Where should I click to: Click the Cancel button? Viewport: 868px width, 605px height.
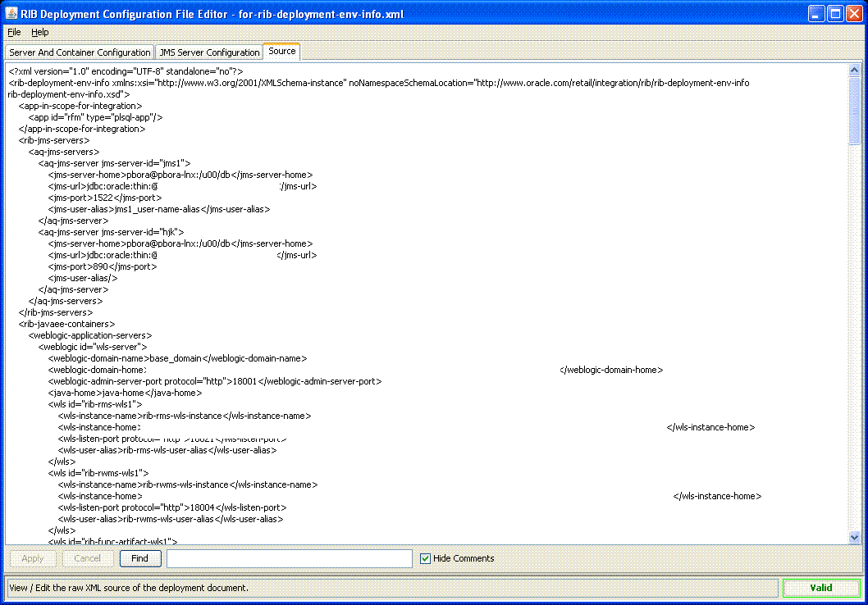(88, 558)
